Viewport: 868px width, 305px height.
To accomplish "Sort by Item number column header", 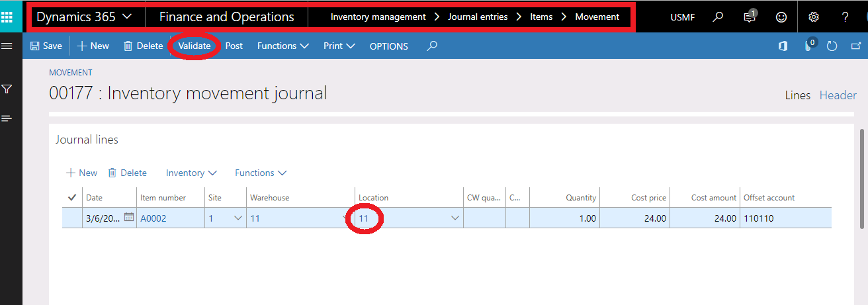I will (x=163, y=198).
